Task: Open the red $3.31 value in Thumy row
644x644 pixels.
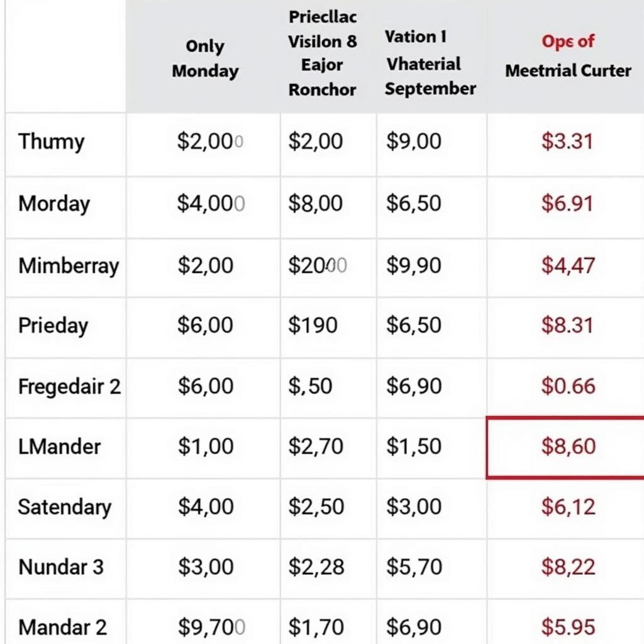Action: click(x=567, y=142)
